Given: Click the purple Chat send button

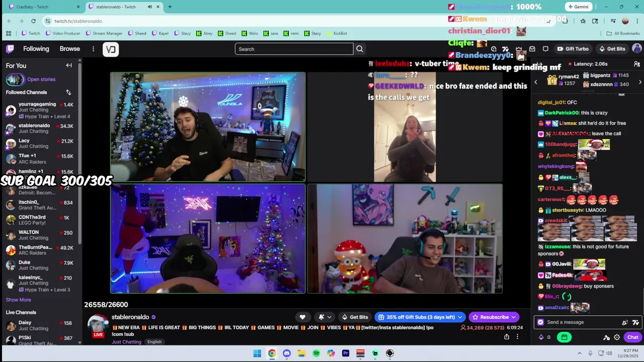Looking at the screenshot, I should pos(632,337).
